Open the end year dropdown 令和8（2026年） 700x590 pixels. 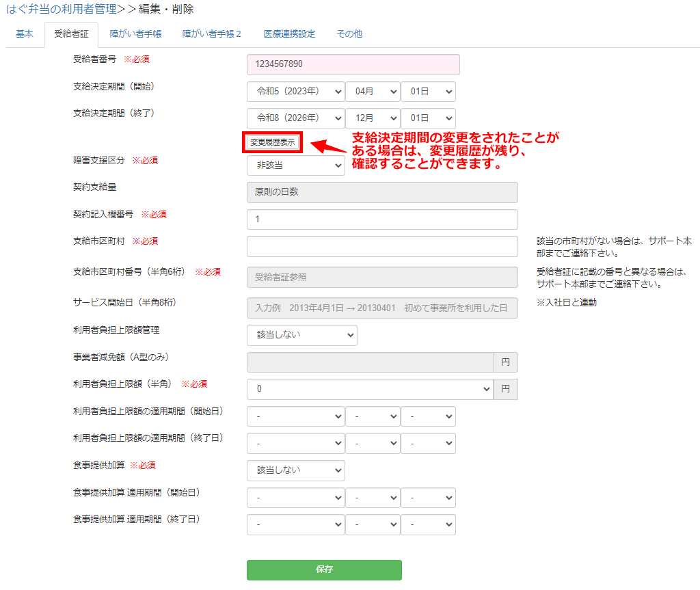295,118
